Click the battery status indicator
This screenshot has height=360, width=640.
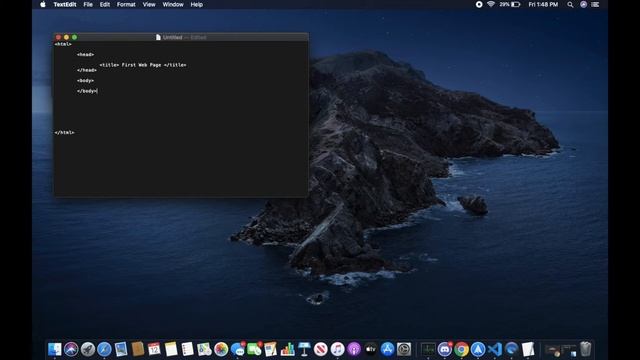[x=510, y=4]
